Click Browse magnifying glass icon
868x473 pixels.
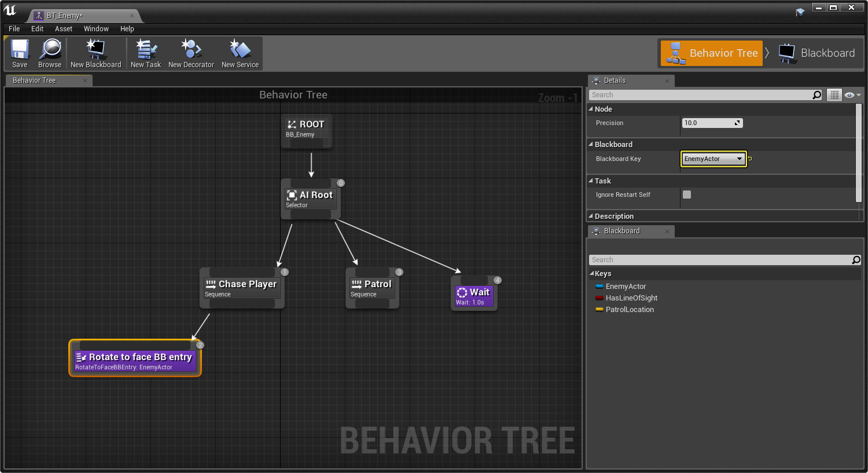click(x=50, y=50)
